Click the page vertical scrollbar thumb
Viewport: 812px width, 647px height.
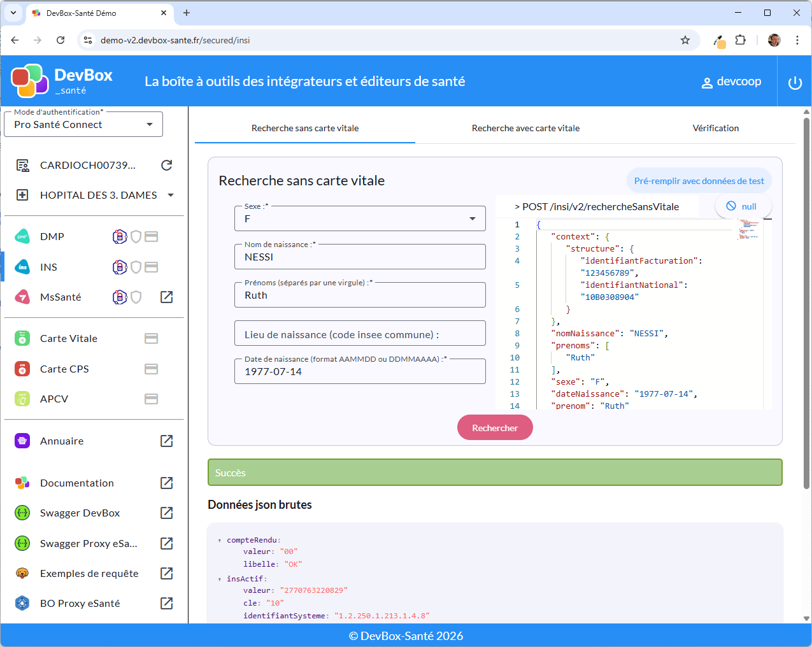click(806, 303)
